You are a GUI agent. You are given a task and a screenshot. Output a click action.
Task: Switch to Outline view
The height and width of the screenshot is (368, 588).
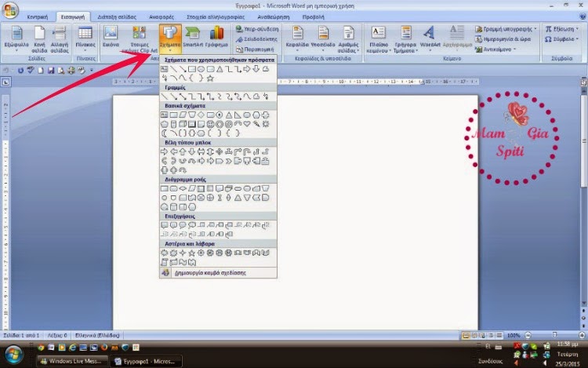pos(491,335)
